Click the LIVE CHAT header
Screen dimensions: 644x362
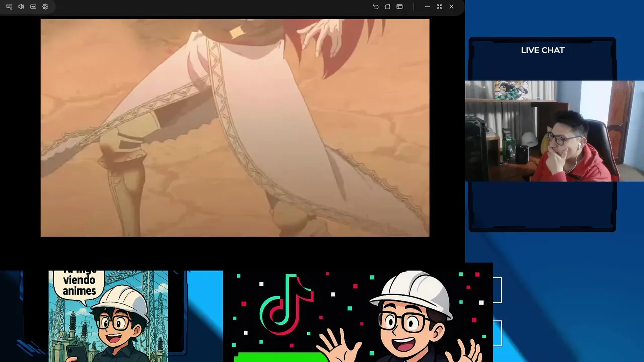542,50
